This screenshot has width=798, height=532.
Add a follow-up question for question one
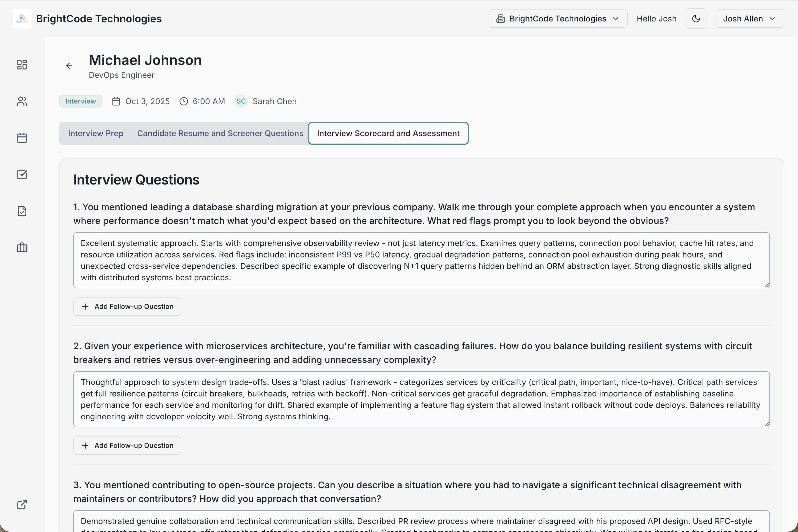tap(127, 306)
